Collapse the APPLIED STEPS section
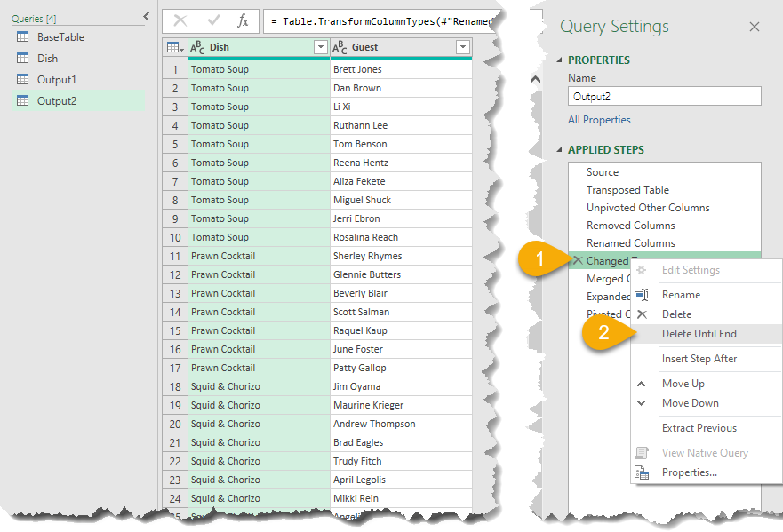Screen dimensions: 783x532 [x=560, y=150]
